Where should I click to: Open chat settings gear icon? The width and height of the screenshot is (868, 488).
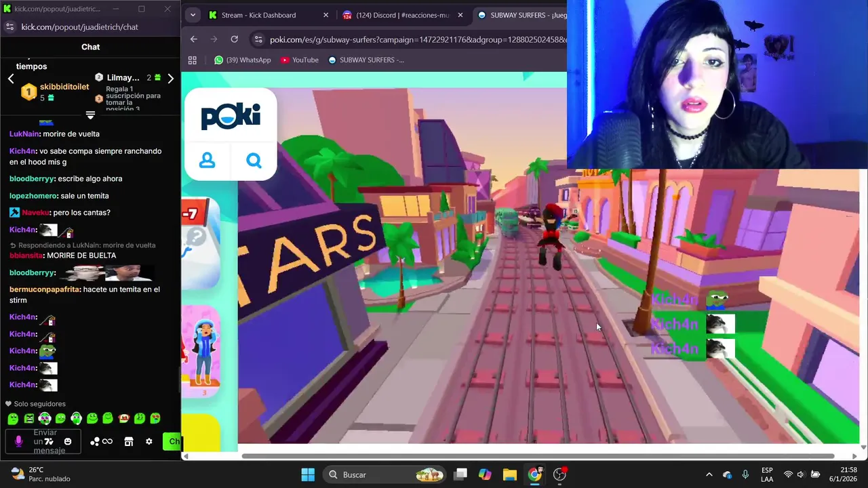149,441
